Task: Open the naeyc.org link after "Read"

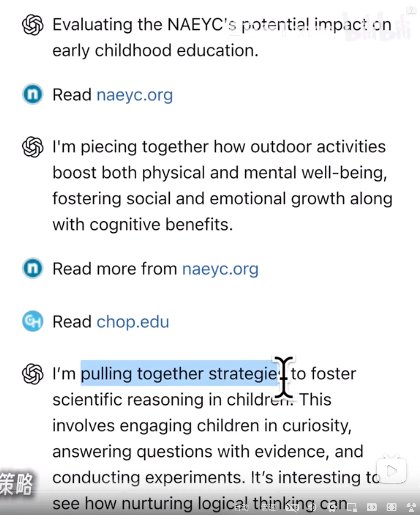Action: [135, 95]
